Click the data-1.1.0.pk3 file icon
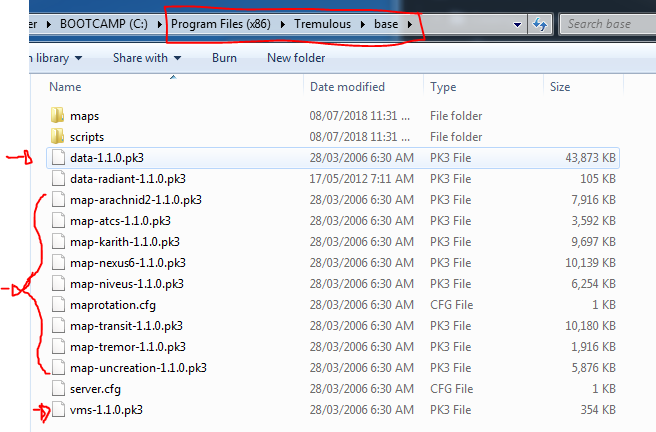 point(57,158)
